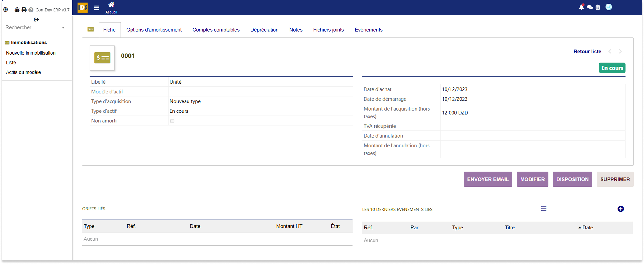This screenshot has height=264, width=644.
Task: Open Nouvelle immobilisation in the sidebar
Action: [31, 53]
